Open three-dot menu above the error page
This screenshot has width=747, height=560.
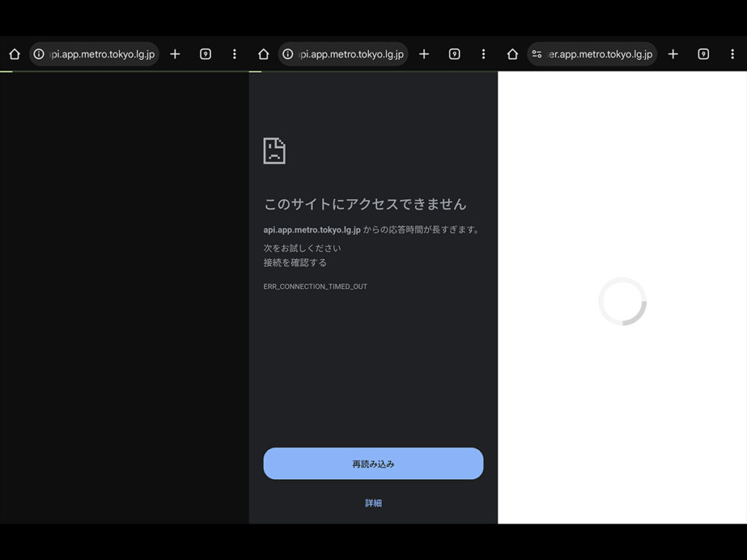coord(483,54)
